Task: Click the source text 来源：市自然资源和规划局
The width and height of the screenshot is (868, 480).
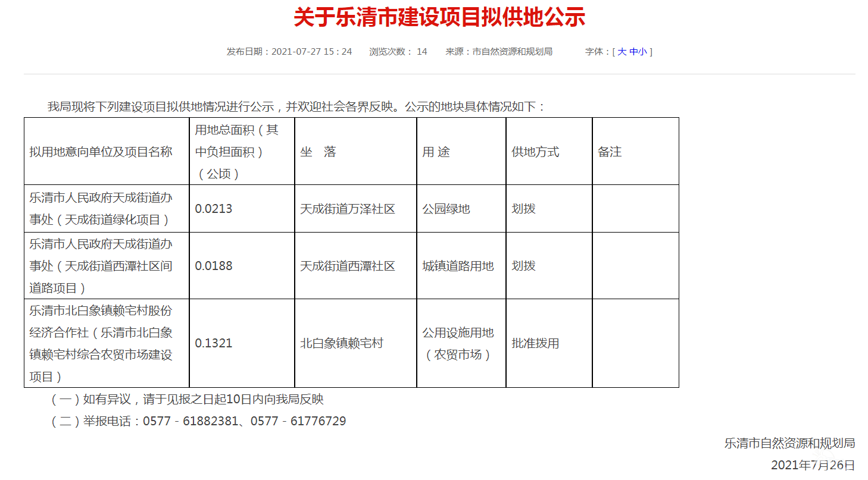Action: 499,52
